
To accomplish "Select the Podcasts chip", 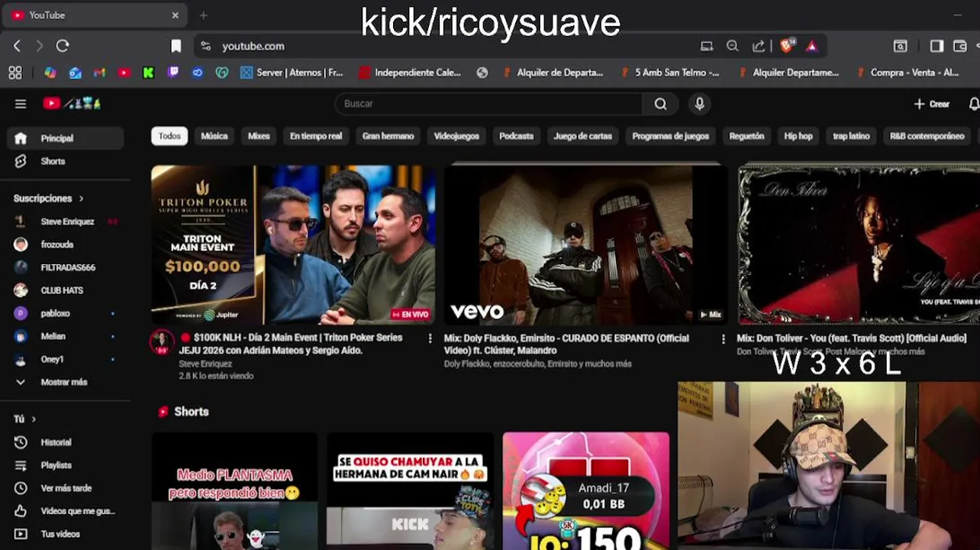I will [x=517, y=136].
